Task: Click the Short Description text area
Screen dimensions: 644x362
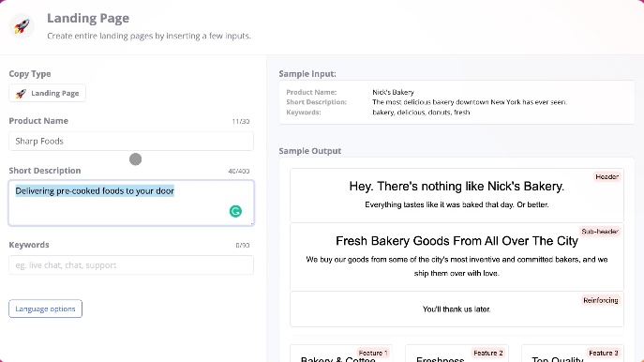Action: [131, 203]
